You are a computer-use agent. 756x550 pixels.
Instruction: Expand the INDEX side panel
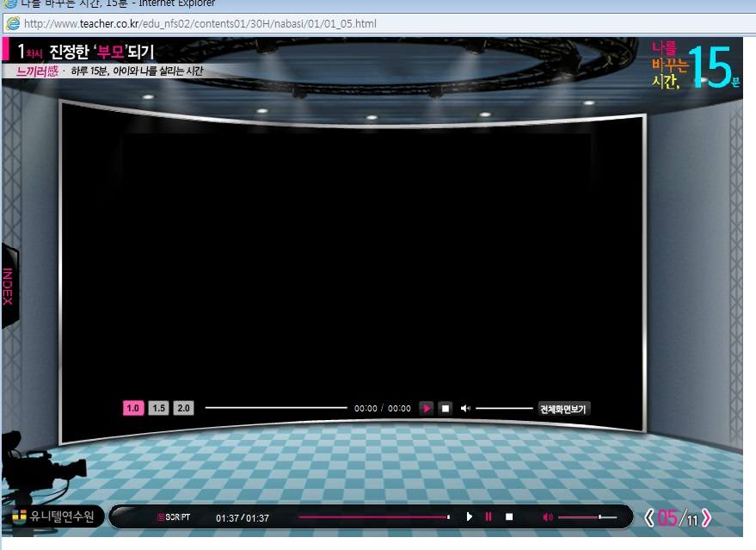8,286
